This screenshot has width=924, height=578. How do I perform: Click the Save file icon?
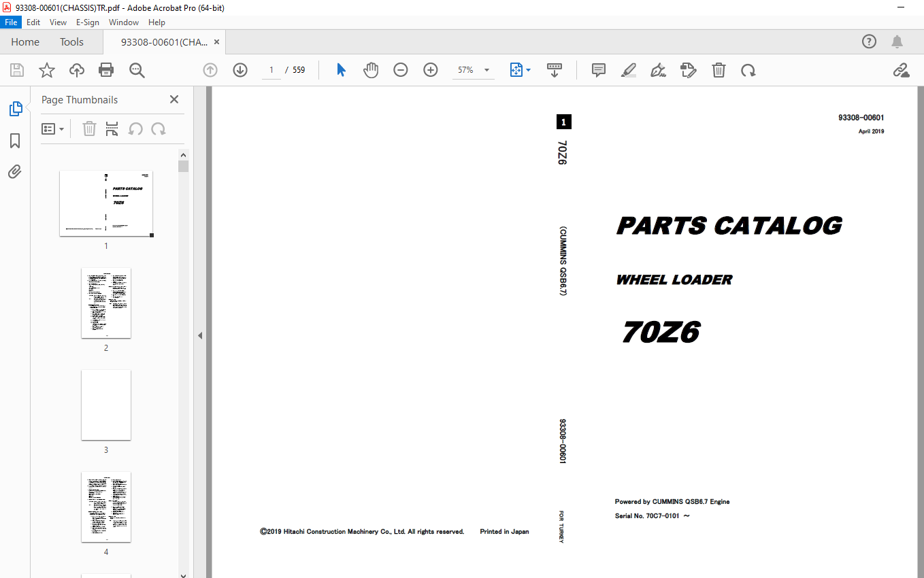[17, 70]
